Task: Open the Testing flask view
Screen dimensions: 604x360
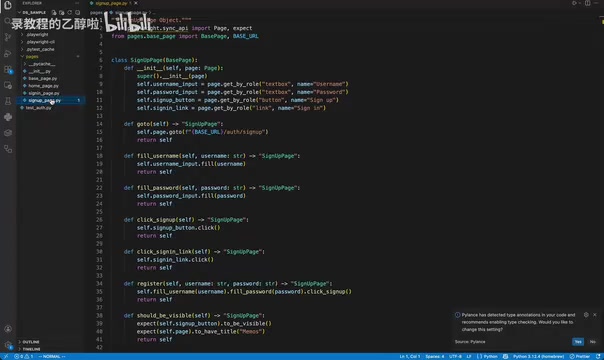Action: [8, 101]
